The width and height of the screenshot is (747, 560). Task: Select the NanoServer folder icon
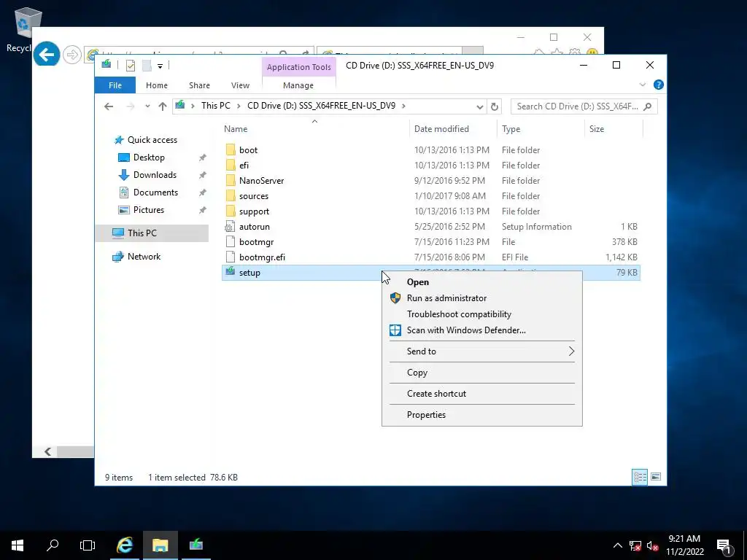click(231, 181)
